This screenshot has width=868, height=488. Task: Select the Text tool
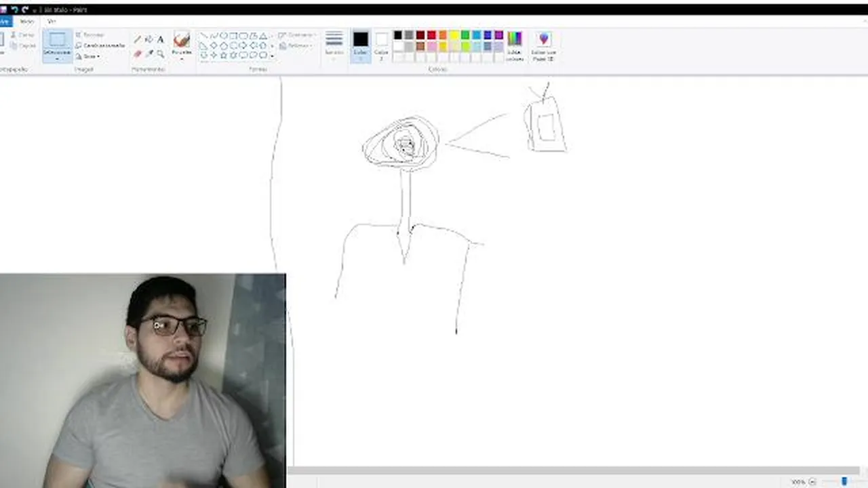pyautogui.click(x=161, y=40)
